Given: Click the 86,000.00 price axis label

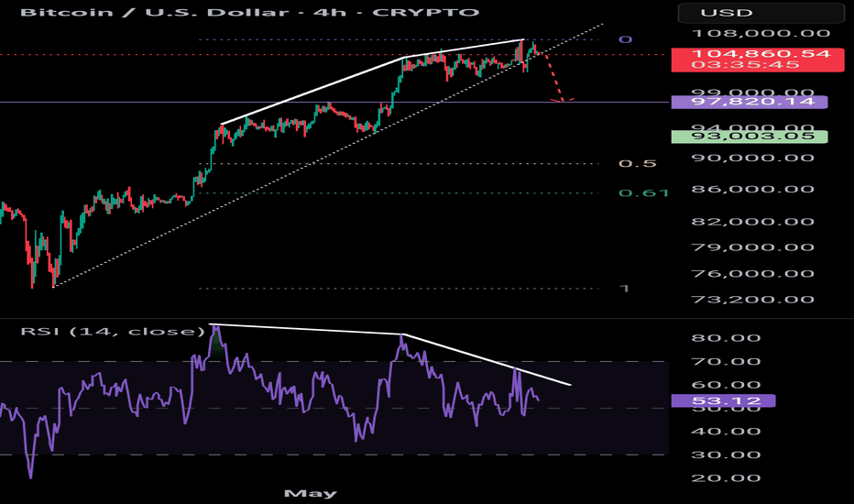Looking at the screenshot, I should coord(753,190).
